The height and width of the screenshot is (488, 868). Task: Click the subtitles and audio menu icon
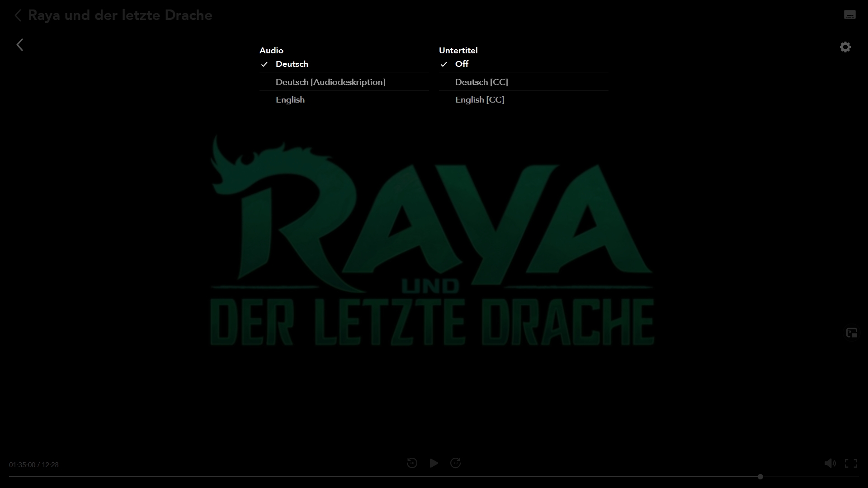coord(849,15)
